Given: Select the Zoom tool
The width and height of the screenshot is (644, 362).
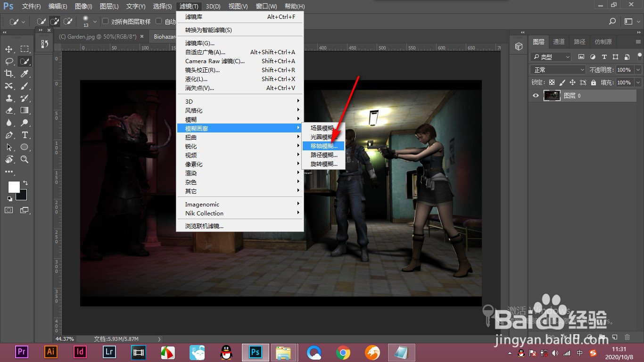Looking at the screenshot, I should pyautogui.click(x=25, y=159).
